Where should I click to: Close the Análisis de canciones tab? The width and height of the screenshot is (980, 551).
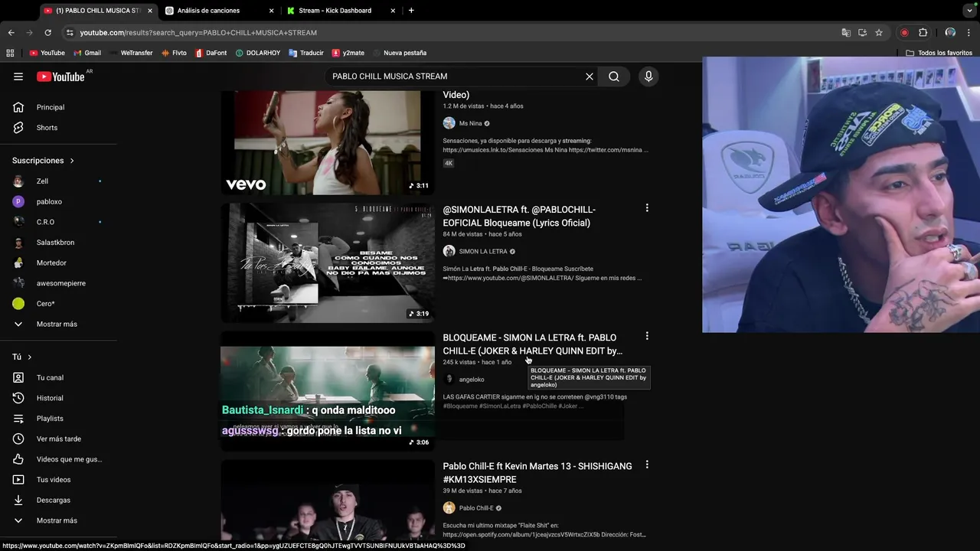271,11
